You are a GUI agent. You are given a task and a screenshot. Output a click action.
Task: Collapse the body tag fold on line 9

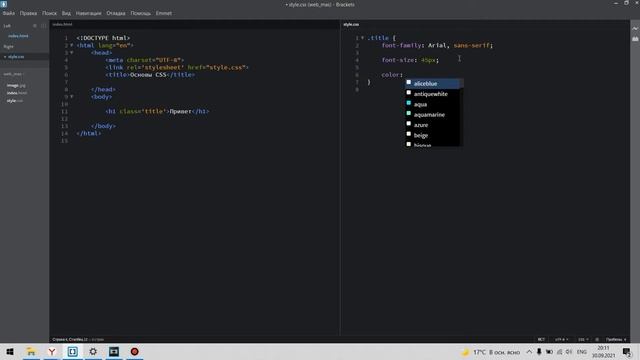tap(71, 97)
